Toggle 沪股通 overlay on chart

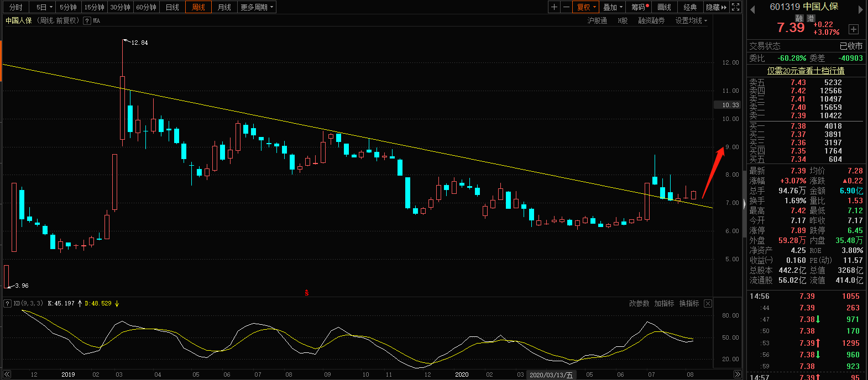pyautogui.click(x=597, y=20)
